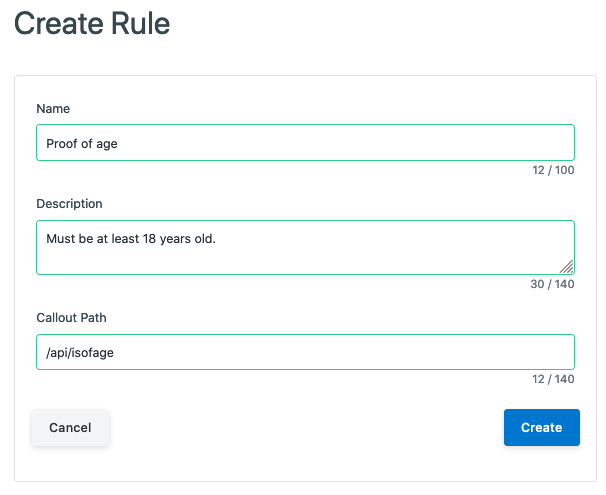Click the number '18' in the Description text
The width and height of the screenshot is (606, 495).
click(x=149, y=239)
